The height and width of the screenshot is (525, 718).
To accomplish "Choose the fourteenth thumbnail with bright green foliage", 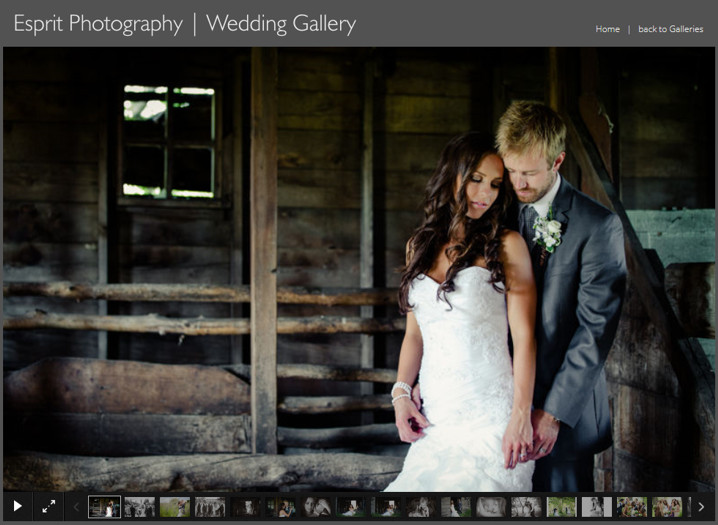I will [x=562, y=507].
